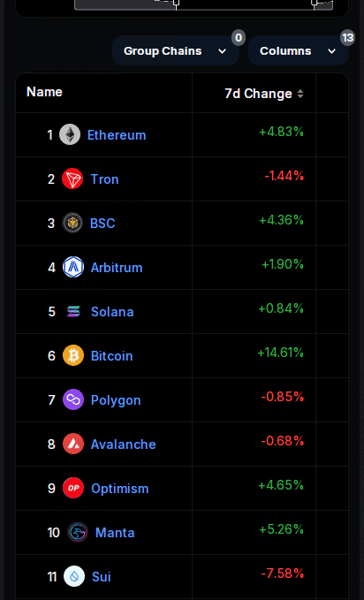Open the Polygon chain link
Screen dimensions: 364x600
pos(116,400)
